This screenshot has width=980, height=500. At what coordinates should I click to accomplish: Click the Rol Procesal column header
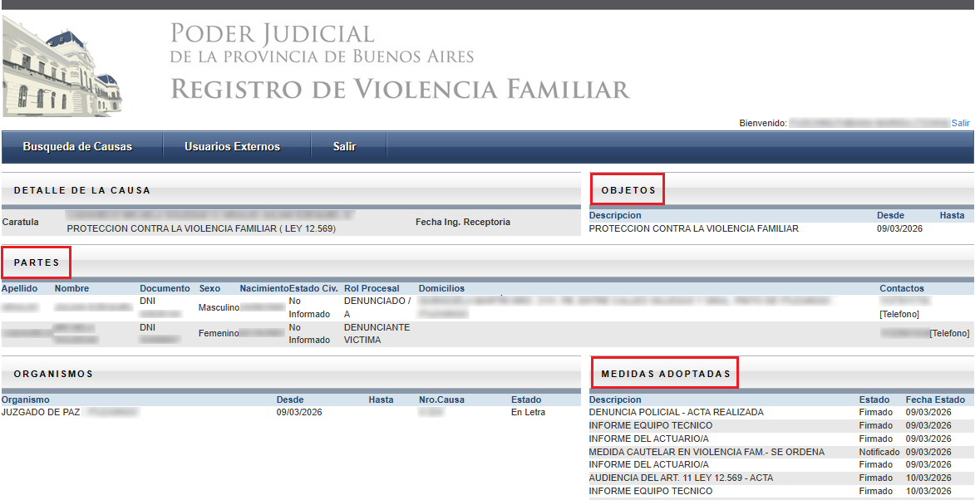coord(372,288)
